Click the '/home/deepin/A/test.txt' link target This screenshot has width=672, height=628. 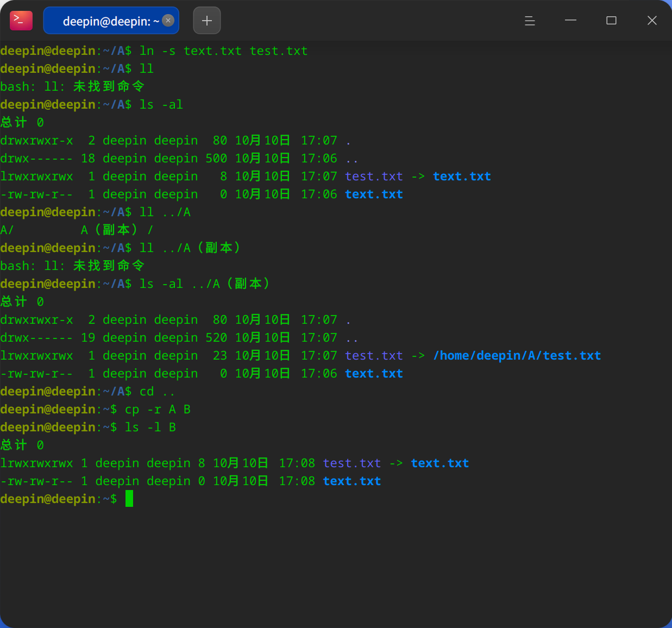tap(517, 355)
